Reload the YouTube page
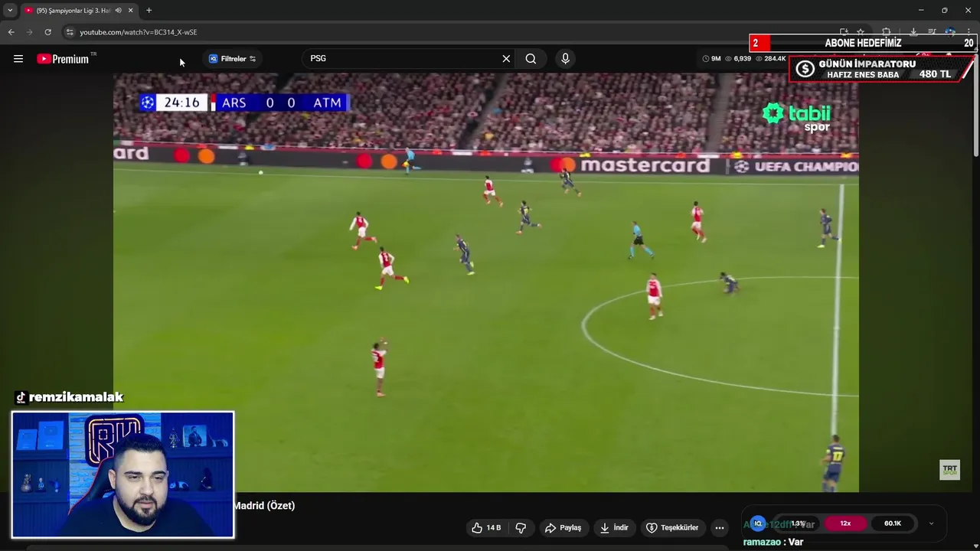The image size is (980, 551). pos(47,32)
